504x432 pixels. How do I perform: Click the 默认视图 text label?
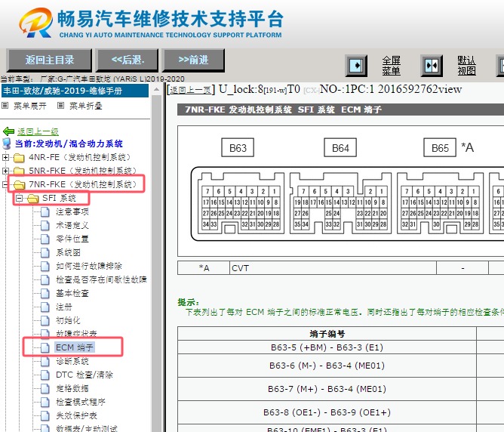tap(466, 66)
